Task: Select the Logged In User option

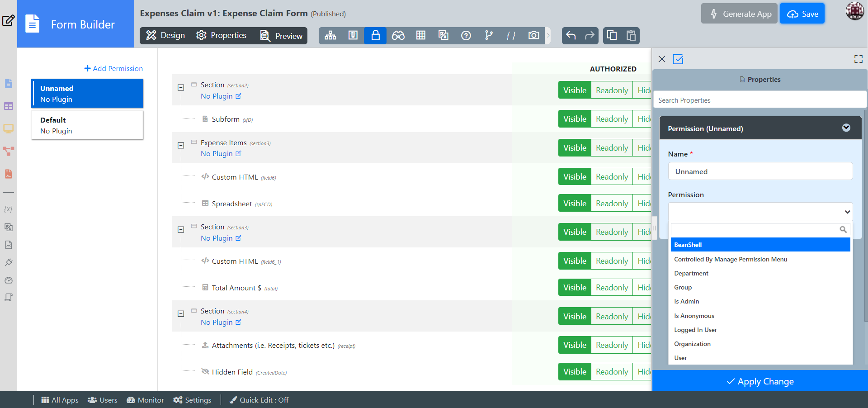Action: pyautogui.click(x=760, y=330)
